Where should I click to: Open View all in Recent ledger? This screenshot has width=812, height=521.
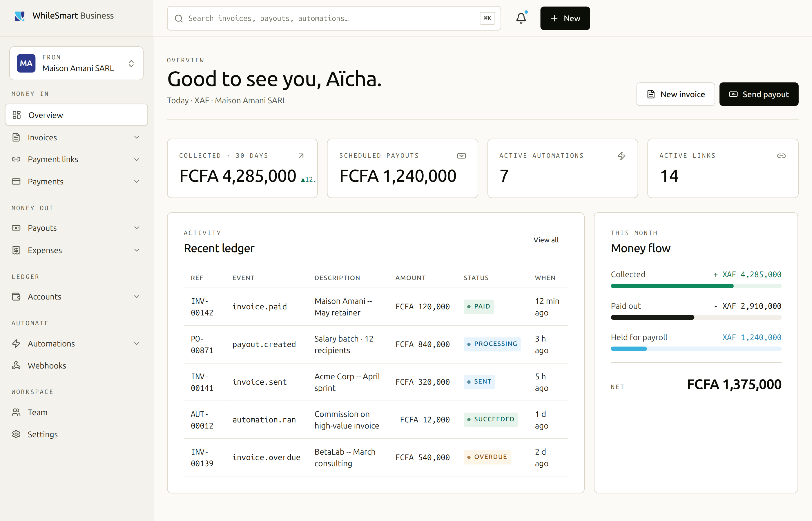click(x=546, y=240)
